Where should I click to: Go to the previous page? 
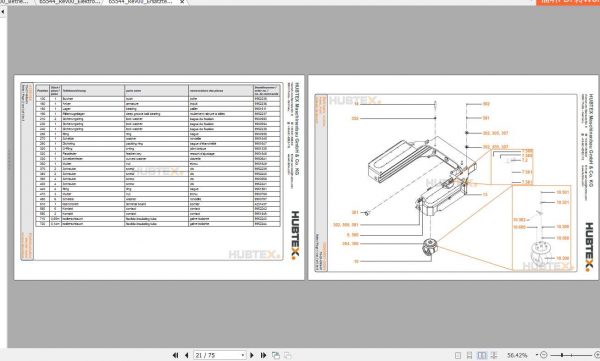(x=187, y=355)
